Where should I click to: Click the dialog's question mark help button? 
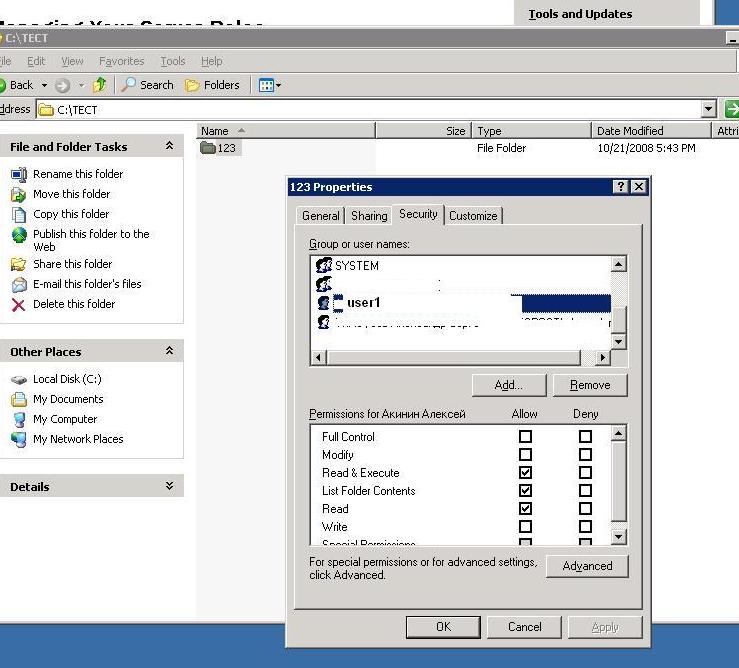[620, 187]
